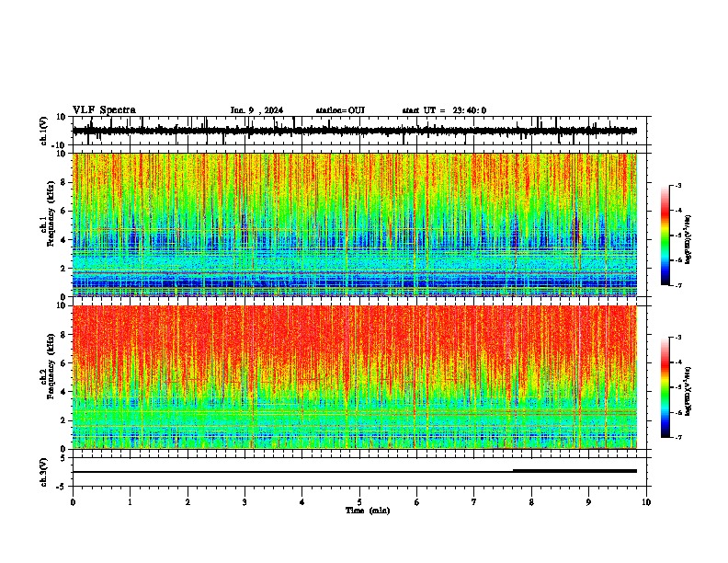This screenshot has width=728, height=563.
Task: Select the ch.2 "Frequency (kHz)" axis label
Action: click(x=51, y=366)
